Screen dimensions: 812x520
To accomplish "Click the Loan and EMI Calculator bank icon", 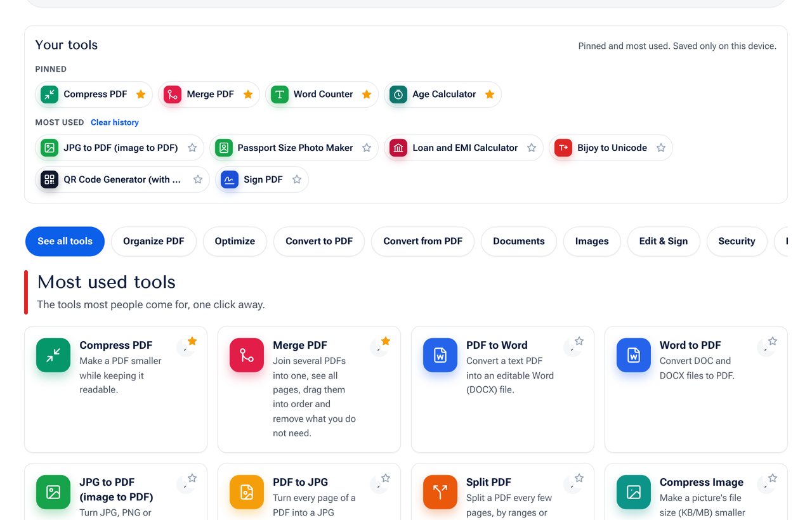I will click(x=398, y=148).
